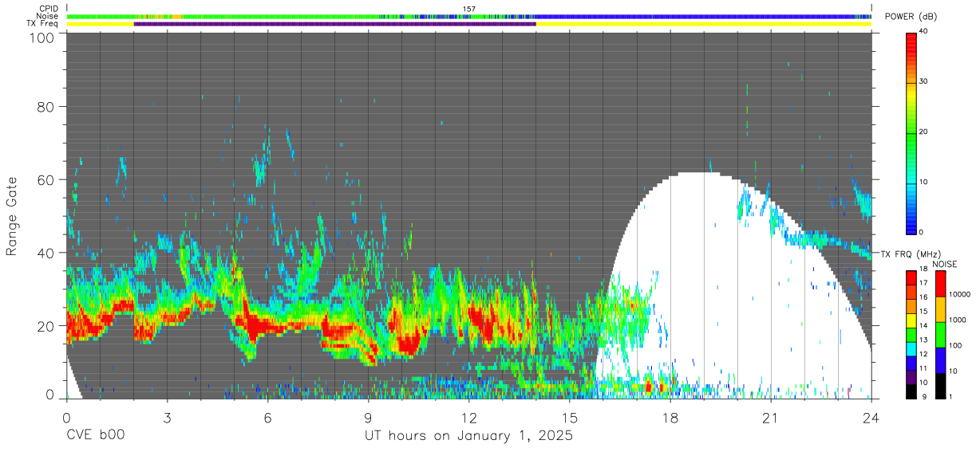Click the NOISE legend title
Viewport: 980px width, 452px height.
(945, 264)
